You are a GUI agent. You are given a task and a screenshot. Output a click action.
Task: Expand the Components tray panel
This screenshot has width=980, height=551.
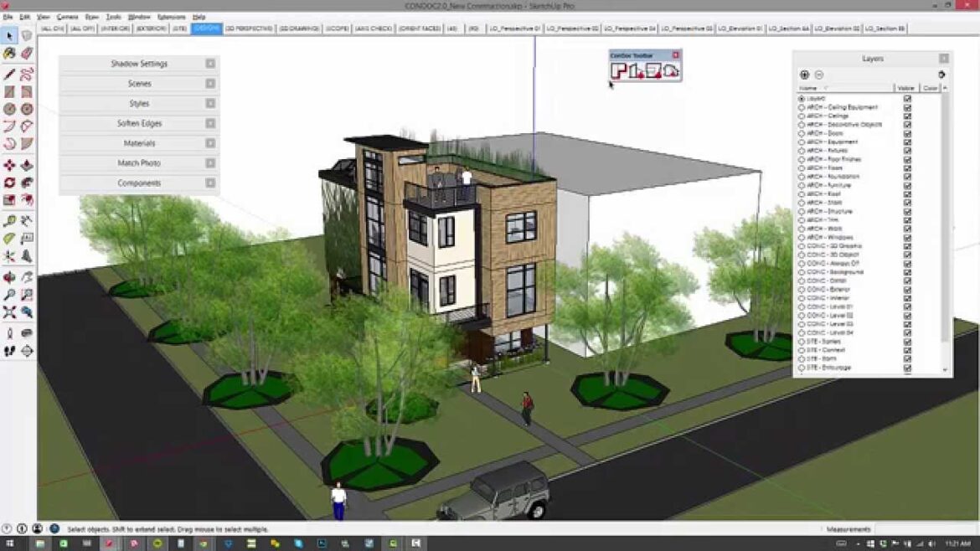click(138, 183)
